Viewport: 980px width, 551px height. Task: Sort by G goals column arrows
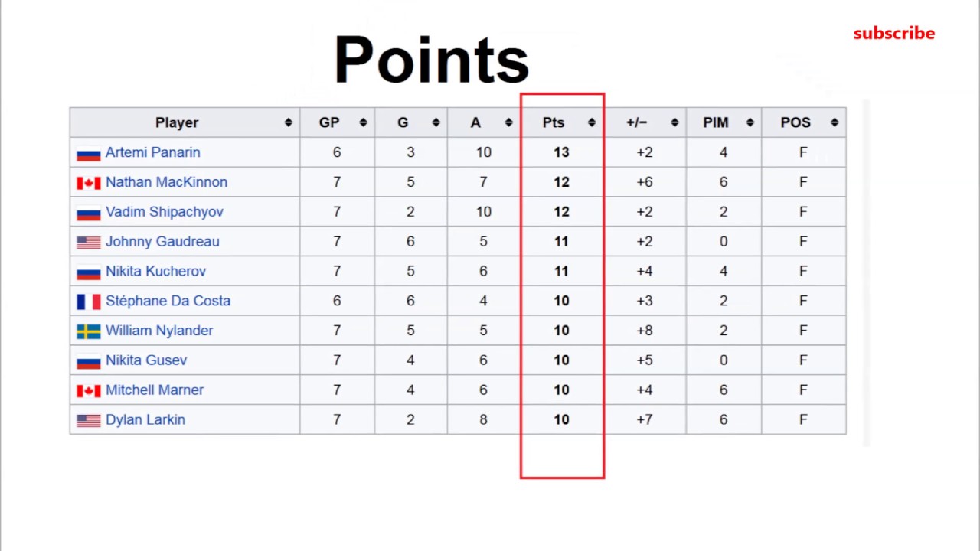pyautogui.click(x=436, y=122)
